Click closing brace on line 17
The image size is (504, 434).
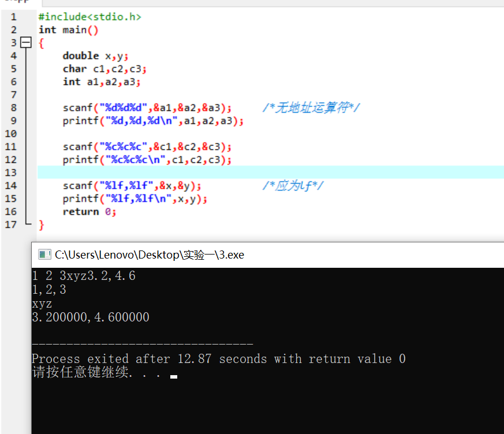(x=41, y=225)
